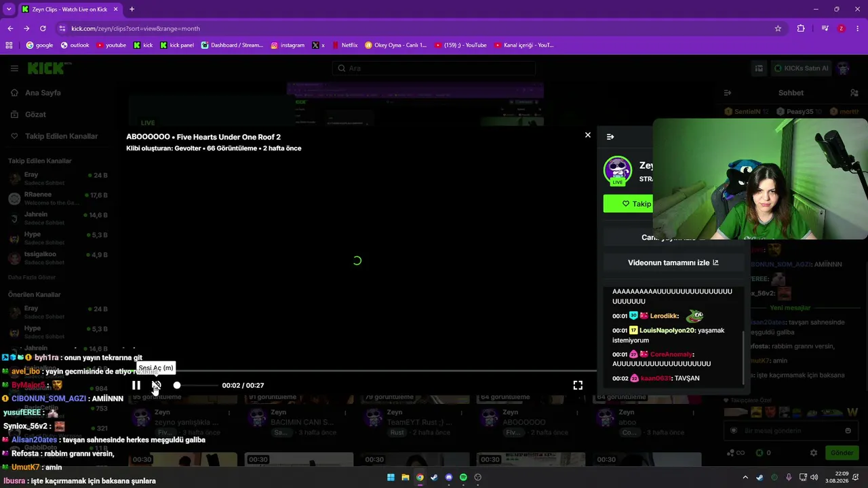Open the Chrome apps grid
Screen dimensions: 868x488
click(x=9, y=45)
